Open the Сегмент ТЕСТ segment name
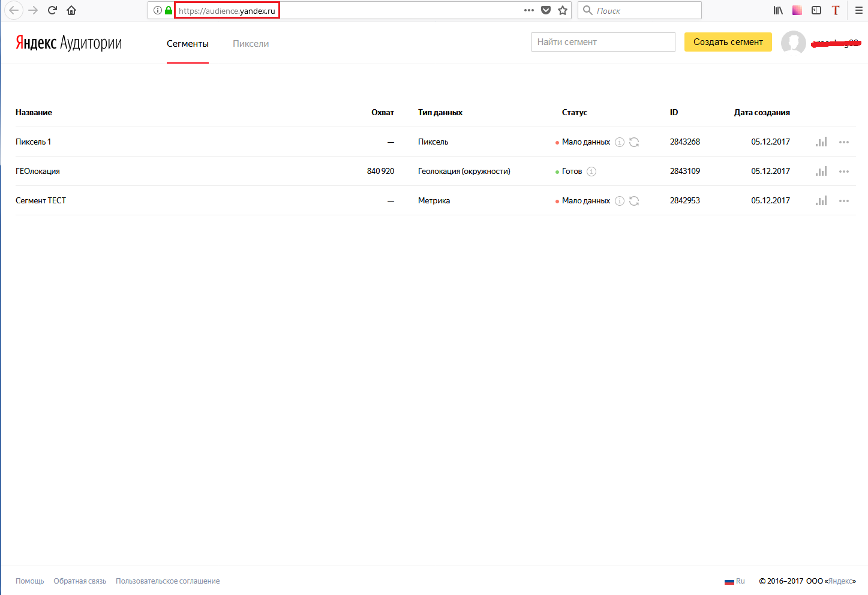Viewport: 868px width, 595px height. click(x=41, y=201)
